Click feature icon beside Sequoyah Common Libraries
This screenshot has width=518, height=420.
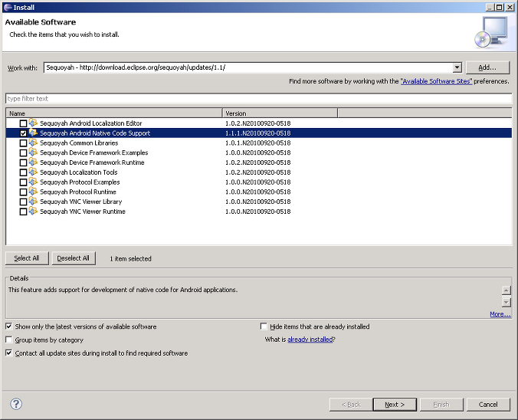pyautogui.click(x=33, y=143)
